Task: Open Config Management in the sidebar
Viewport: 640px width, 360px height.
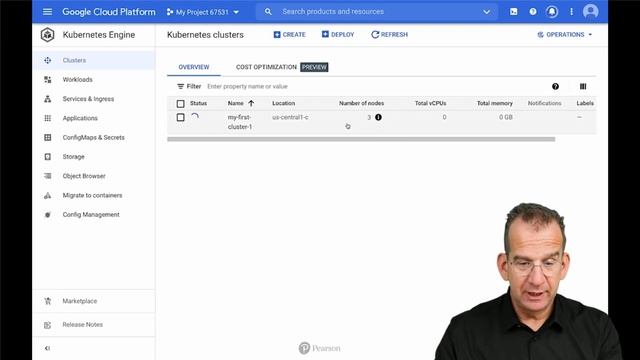Action: (91, 215)
